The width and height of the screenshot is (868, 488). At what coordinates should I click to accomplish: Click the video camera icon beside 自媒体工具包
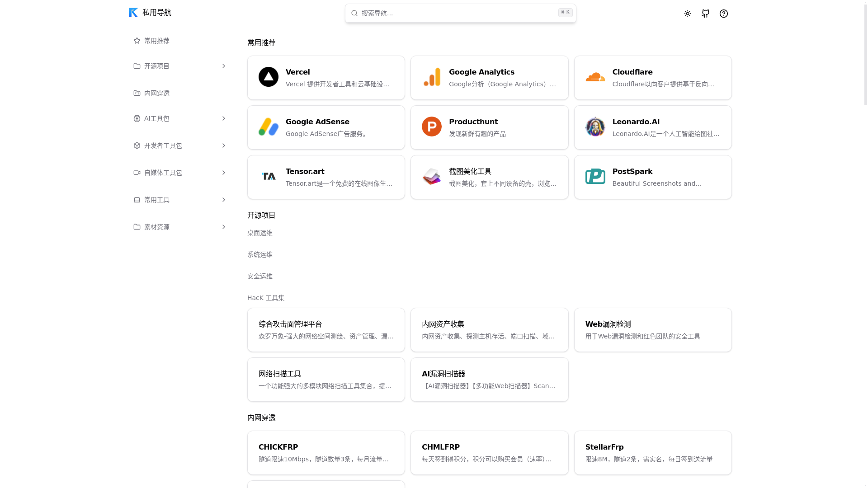(x=137, y=173)
